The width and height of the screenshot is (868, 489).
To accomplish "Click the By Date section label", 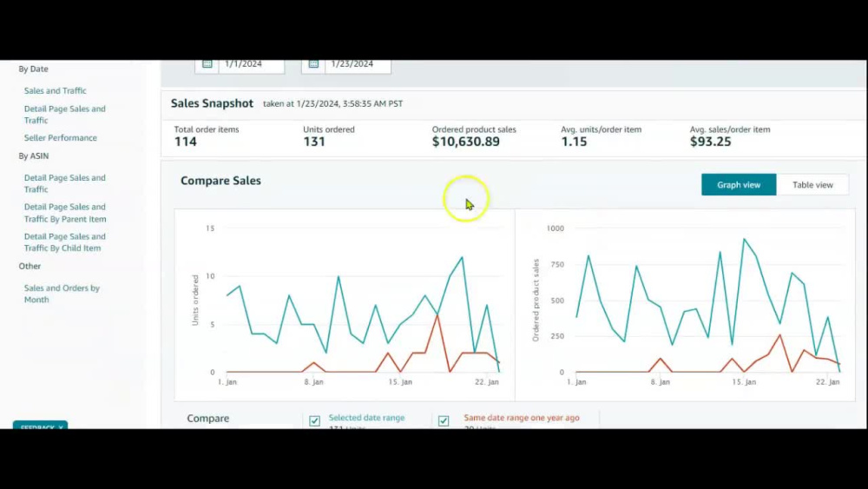I will 33,69.
